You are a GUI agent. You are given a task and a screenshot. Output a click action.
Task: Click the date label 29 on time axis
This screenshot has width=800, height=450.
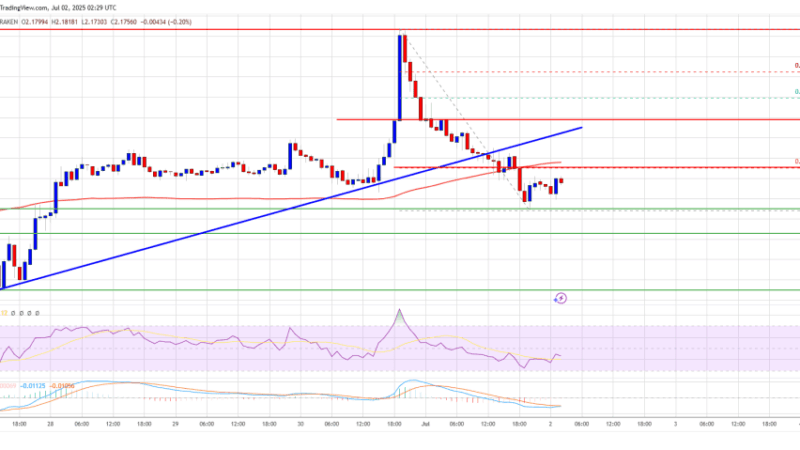176,424
